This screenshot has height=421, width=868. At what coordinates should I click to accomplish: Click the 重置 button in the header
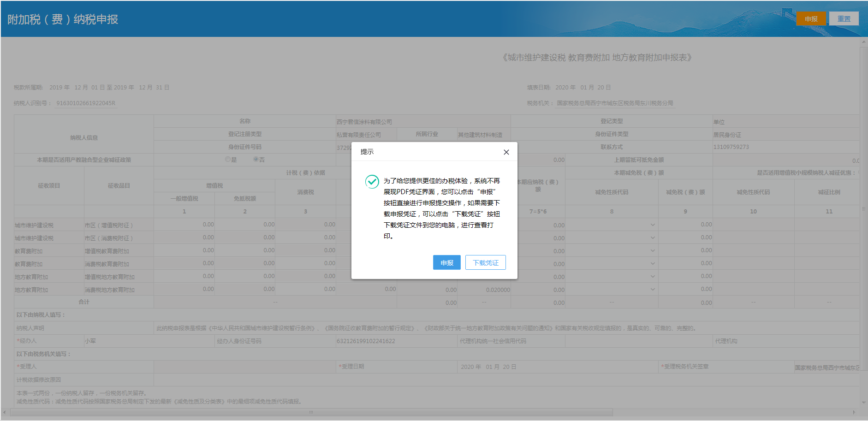click(844, 19)
